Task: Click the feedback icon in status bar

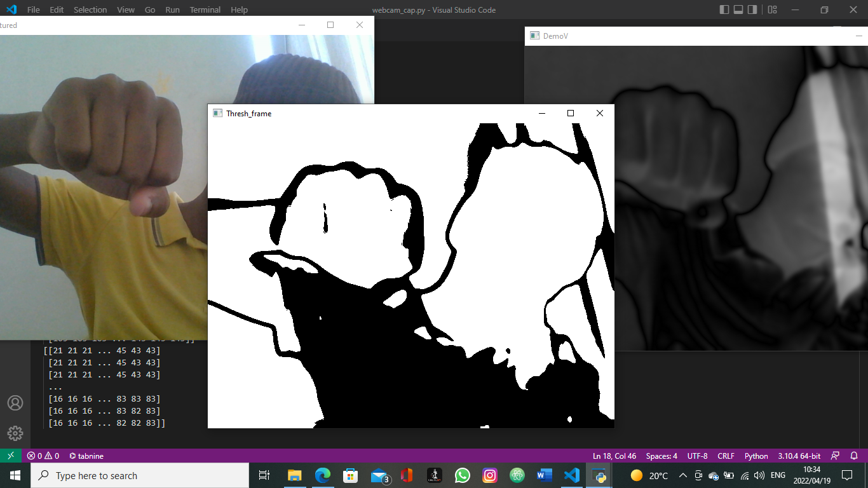Action: point(835,456)
